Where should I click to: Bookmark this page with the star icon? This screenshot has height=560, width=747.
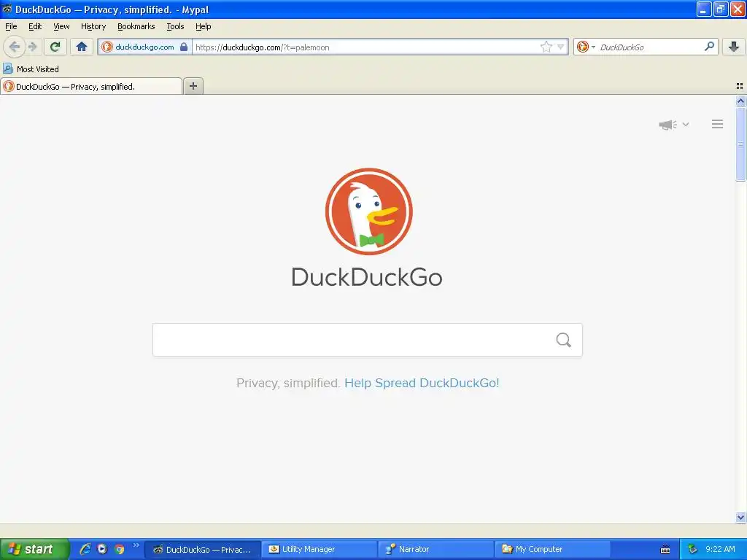coord(546,47)
